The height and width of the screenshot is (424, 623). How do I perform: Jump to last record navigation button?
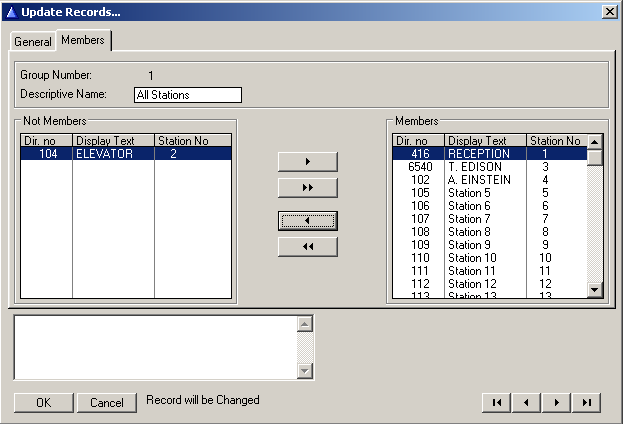[586, 402]
